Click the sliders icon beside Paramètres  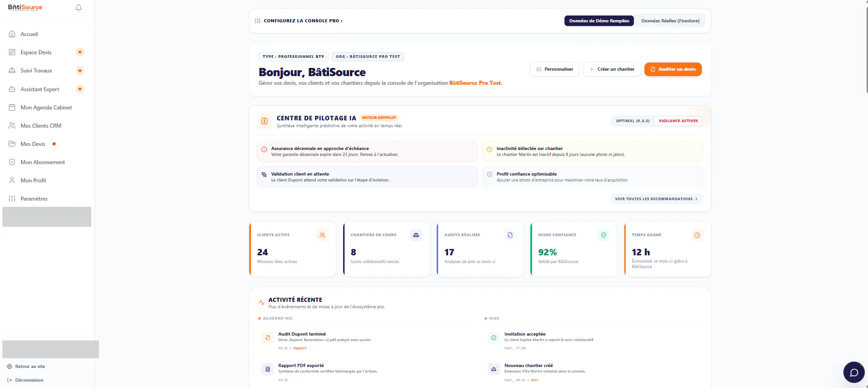tap(12, 199)
